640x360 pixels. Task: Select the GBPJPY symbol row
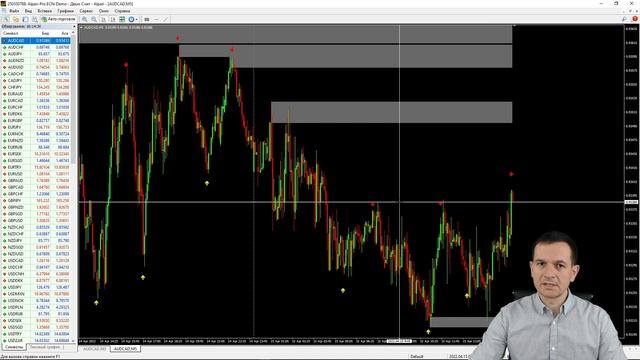[36, 200]
